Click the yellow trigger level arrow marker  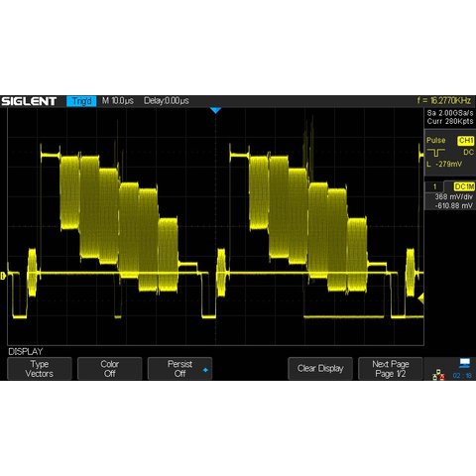(x=420, y=298)
